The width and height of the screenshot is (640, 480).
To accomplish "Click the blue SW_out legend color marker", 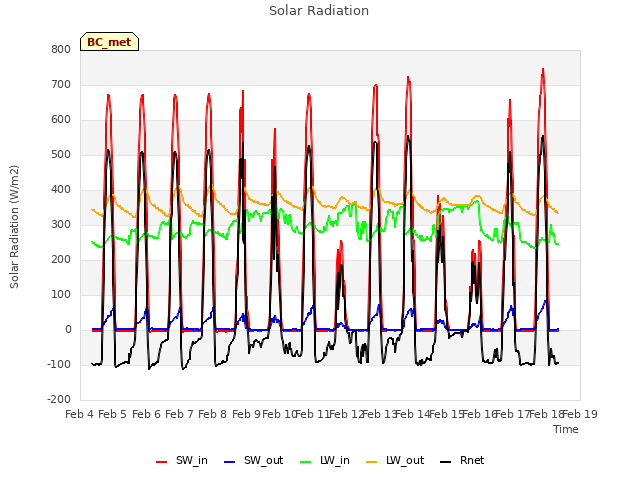I will click(230, 462).
